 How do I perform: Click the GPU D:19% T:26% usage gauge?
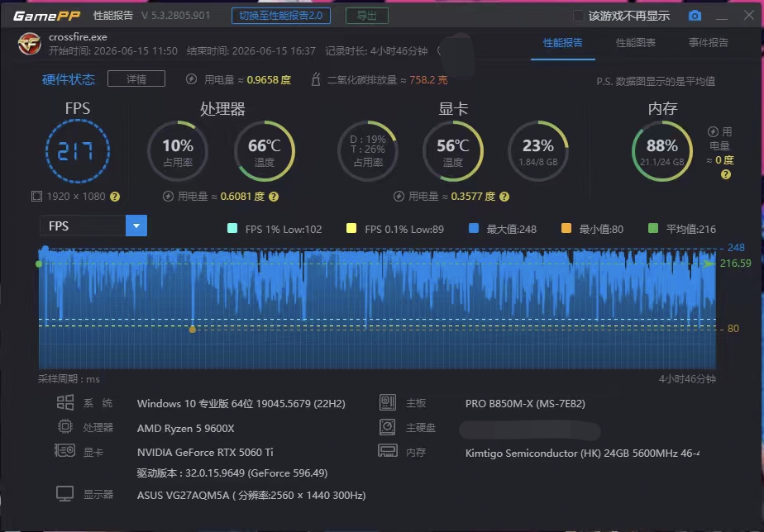point(368,151)
